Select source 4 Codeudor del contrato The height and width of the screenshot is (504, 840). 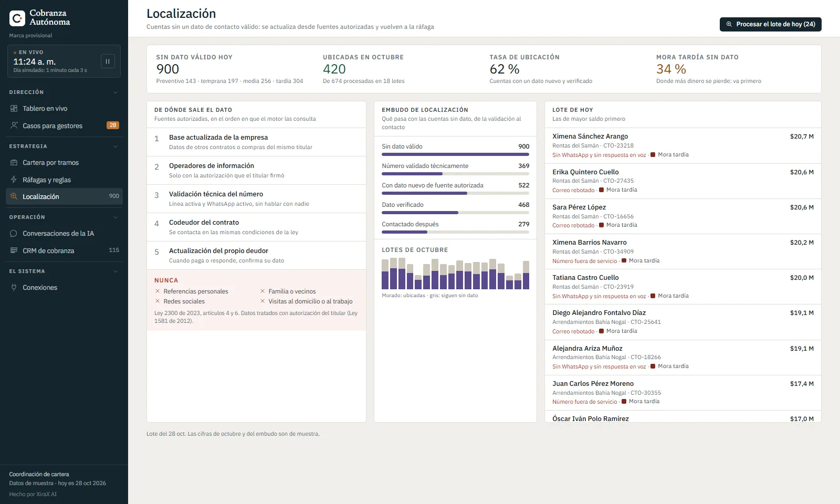256,227
